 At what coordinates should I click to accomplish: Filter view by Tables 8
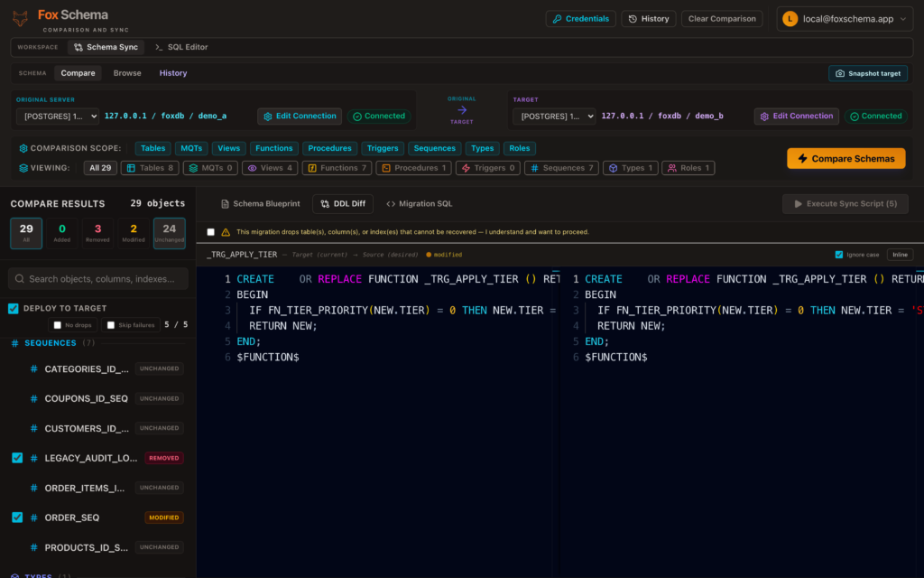[150, 168]
